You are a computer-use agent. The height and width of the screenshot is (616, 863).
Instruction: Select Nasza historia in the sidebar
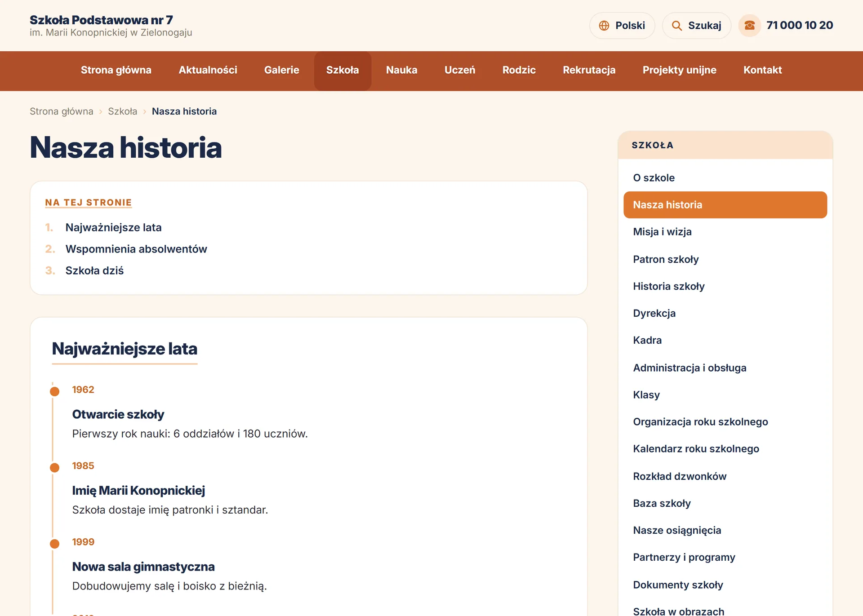[x=725, y=205]
